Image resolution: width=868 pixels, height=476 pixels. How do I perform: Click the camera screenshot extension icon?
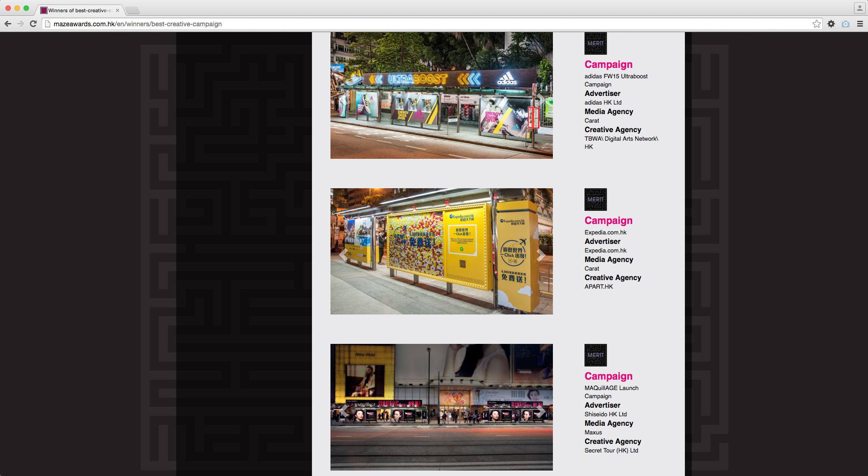click(x=845, y=24)
